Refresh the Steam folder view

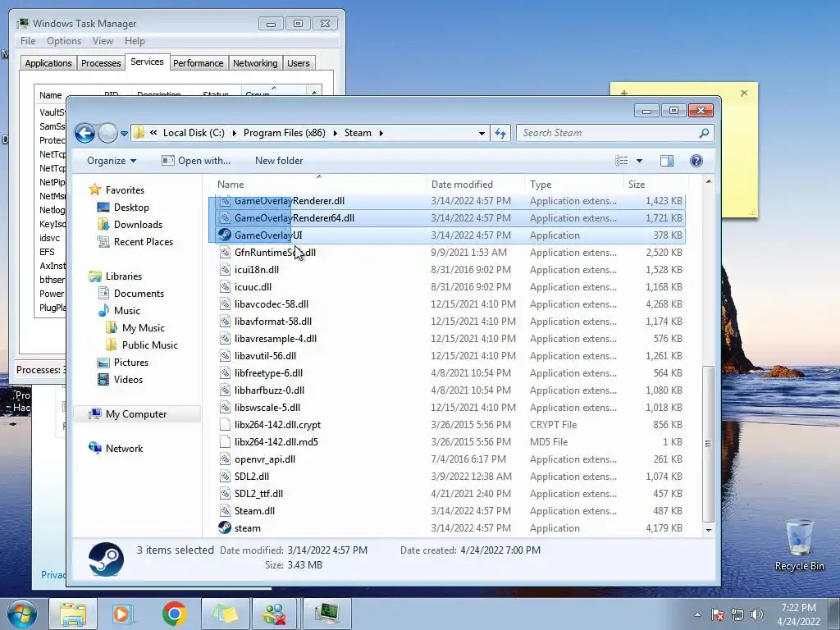[x=500, y=134]
